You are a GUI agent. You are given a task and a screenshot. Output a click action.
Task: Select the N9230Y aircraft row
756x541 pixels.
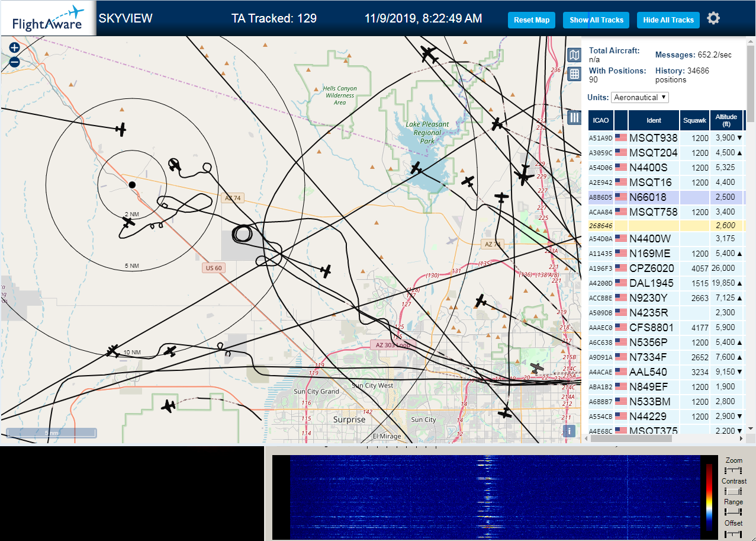(x=666, y=297)
